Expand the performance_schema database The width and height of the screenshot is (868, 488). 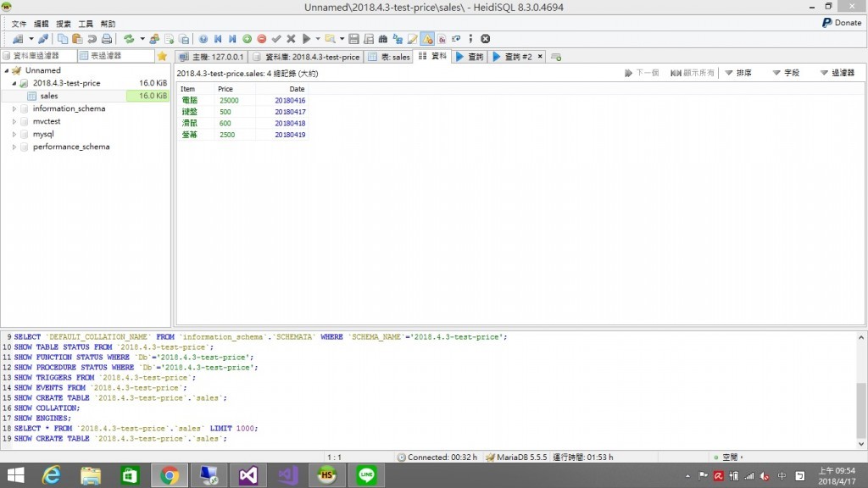coord(14,147)
